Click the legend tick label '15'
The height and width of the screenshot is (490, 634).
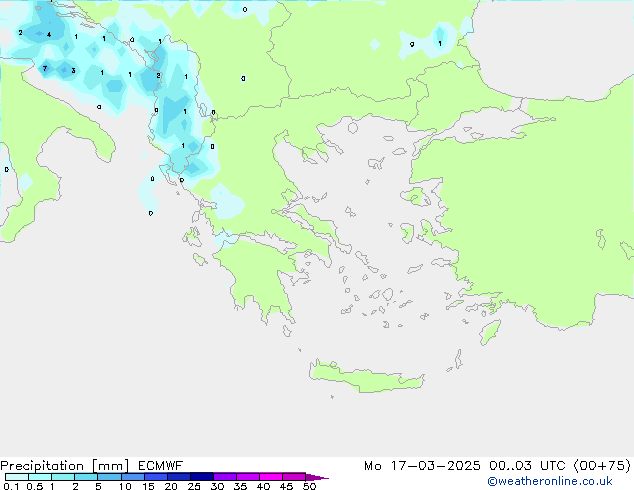point(148,486)
